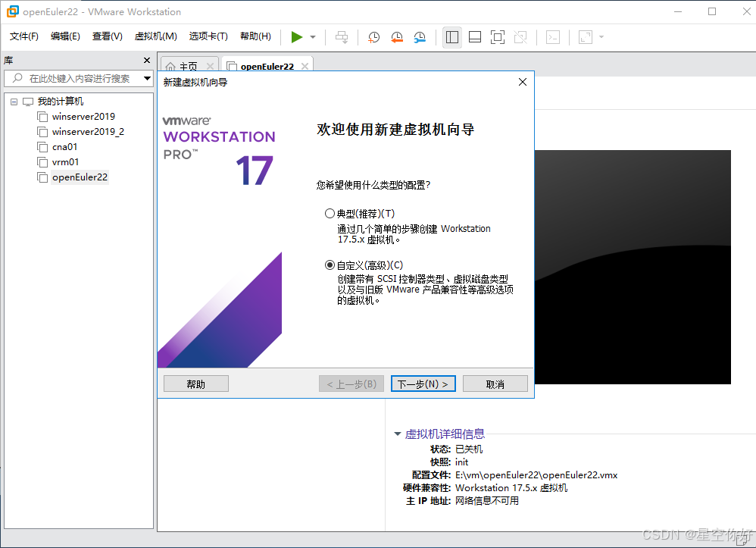756x548 pixels.
Task: Open the 查看(V) menu
Action: (107, 36)
